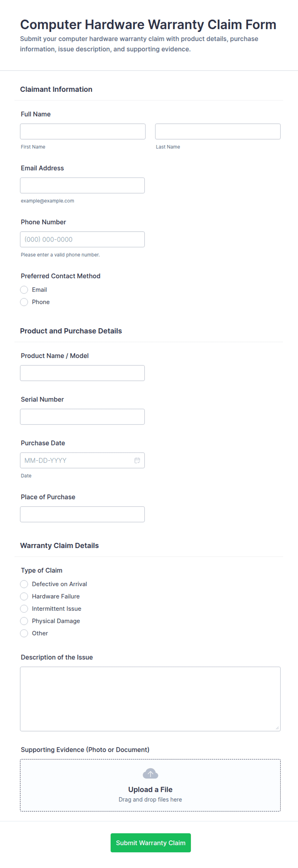Submit Warranty Claim button
298x868 pixels.
point(151,843)
